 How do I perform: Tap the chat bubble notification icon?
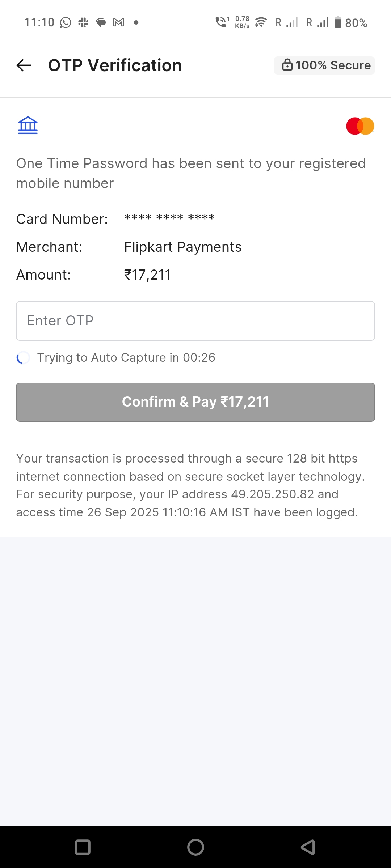click(101, 23)
